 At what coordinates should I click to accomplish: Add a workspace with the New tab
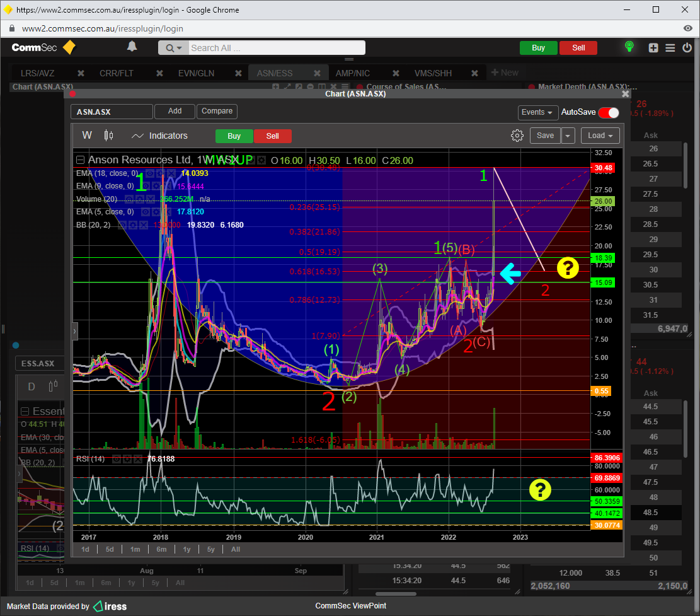tap(505, 73)
